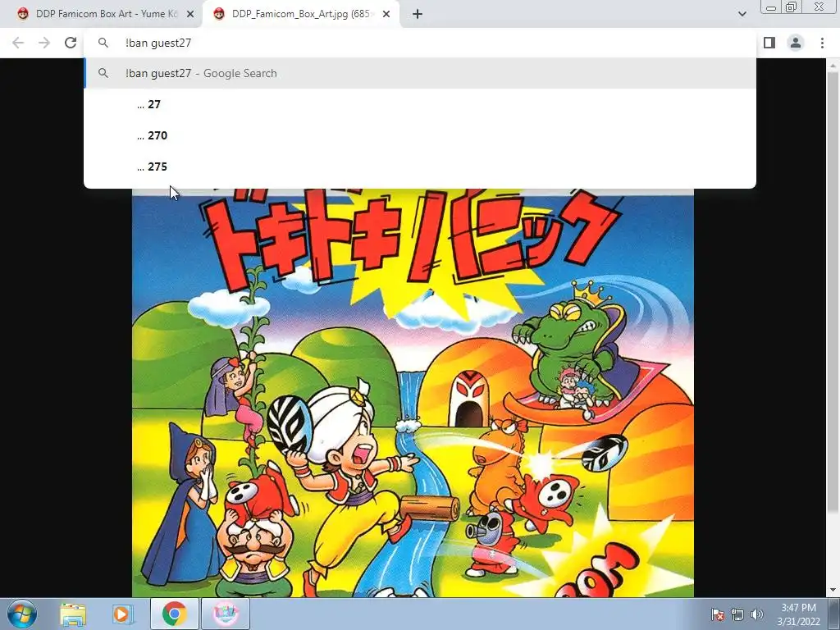Click the Chrome taskbar icon
The image size is (840, 630).
174,614
